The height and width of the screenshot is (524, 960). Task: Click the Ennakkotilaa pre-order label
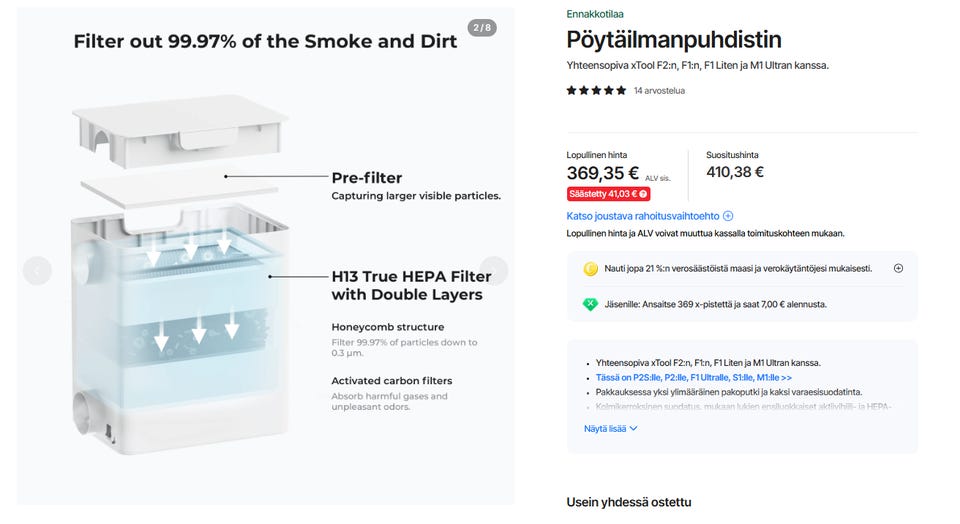click(595, 14)
